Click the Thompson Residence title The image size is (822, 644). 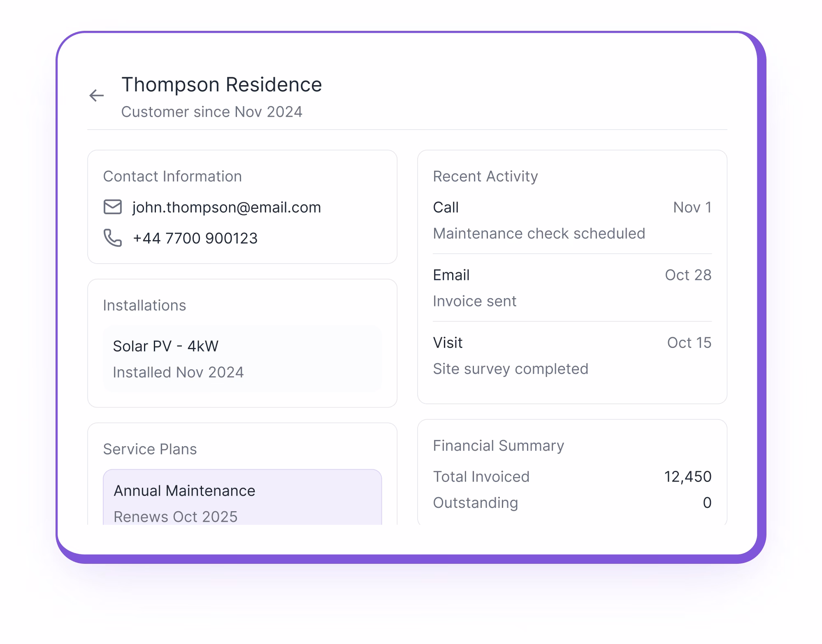tap(221, 84)
